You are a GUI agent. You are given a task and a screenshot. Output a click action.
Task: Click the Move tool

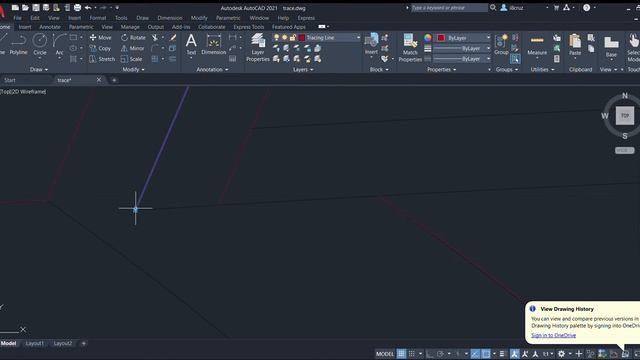(100, 38)
